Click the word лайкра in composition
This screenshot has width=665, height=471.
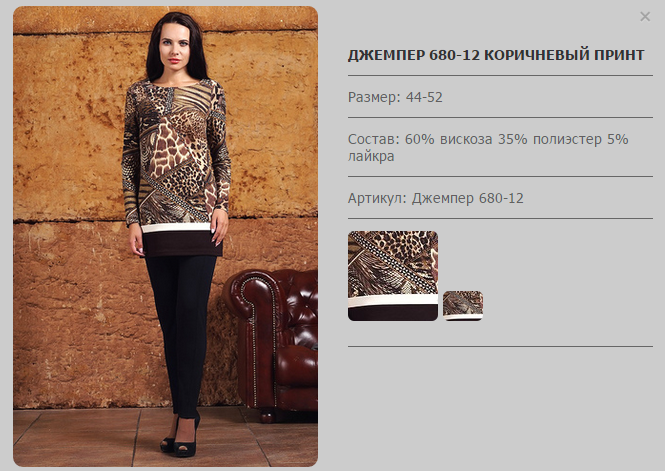(x=371, y=156)
